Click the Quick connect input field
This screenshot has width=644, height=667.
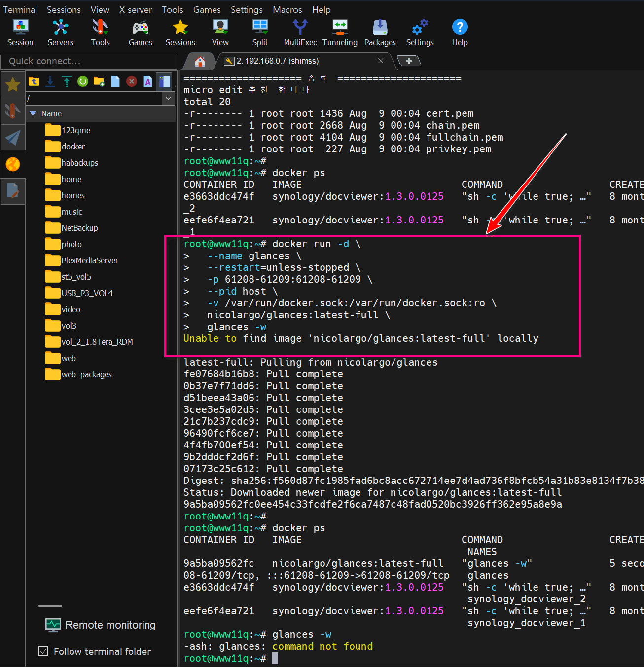tap(89, 62)
